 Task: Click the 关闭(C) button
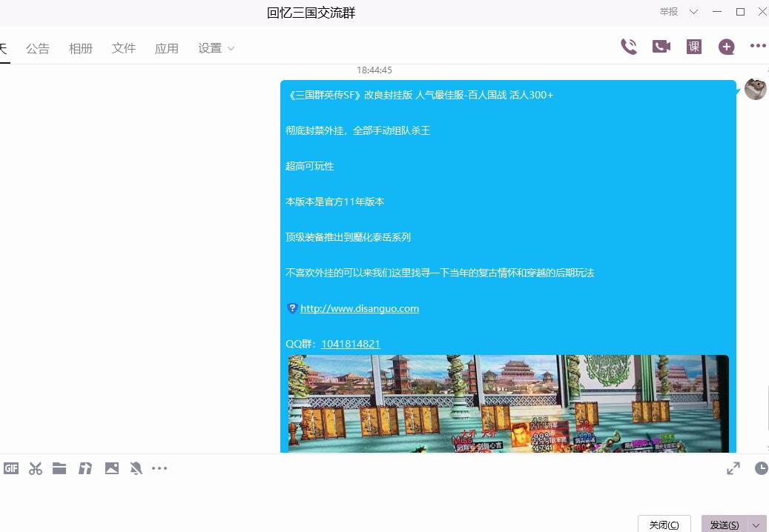pyautogui.click(x=664, y=524)
